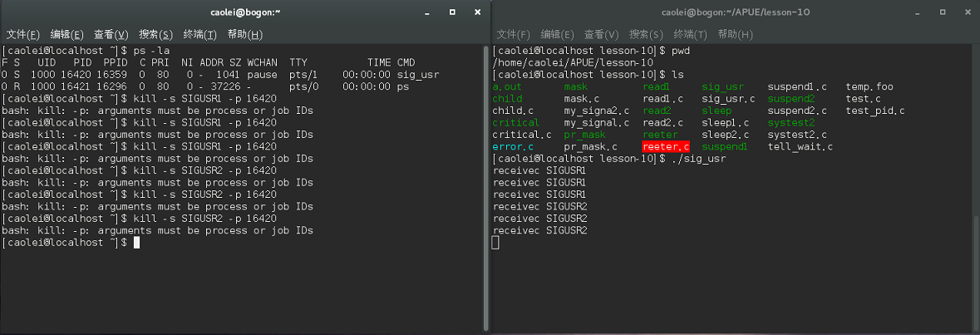This screenshot has width=980, height=335.
Task: Open 文件(F) menu in left terminal window
Action: pos(23,34)
